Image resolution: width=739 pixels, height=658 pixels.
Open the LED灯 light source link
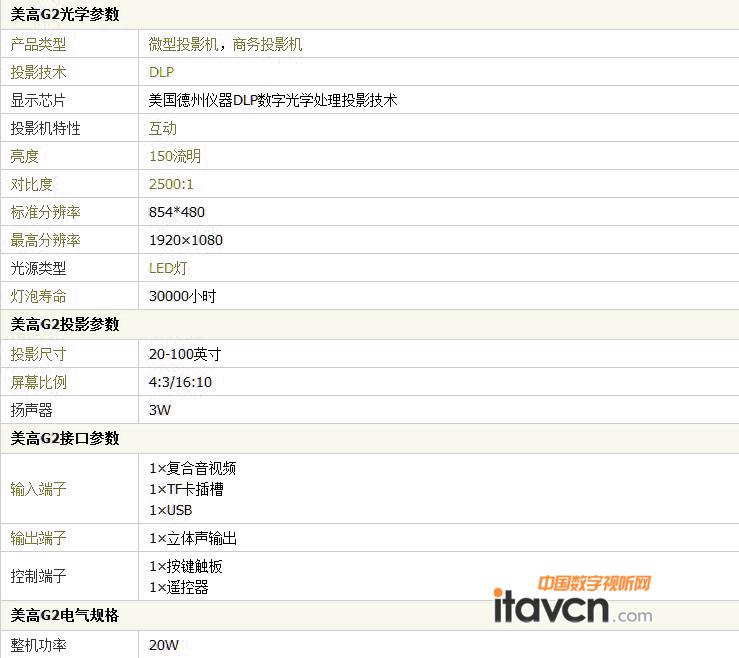[x=168, y=268]
